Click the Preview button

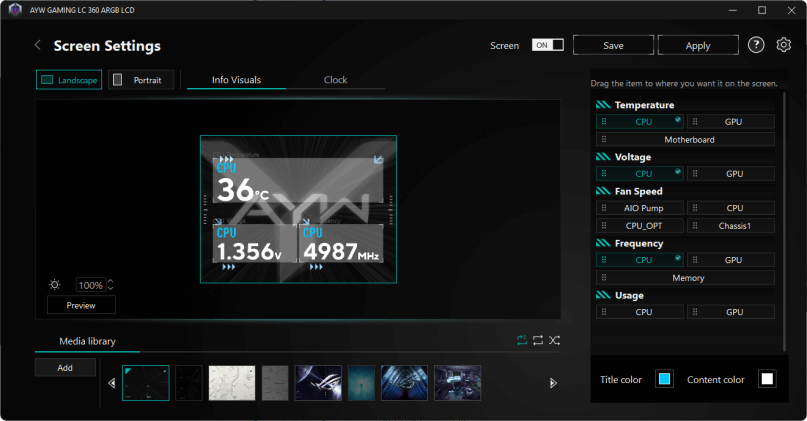(81, 305)
